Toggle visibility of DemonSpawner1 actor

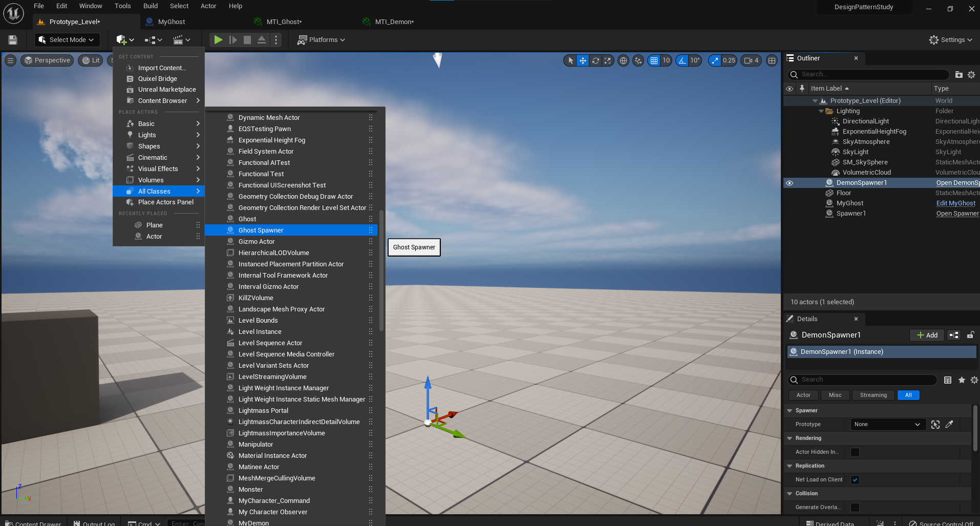point(790,183)
